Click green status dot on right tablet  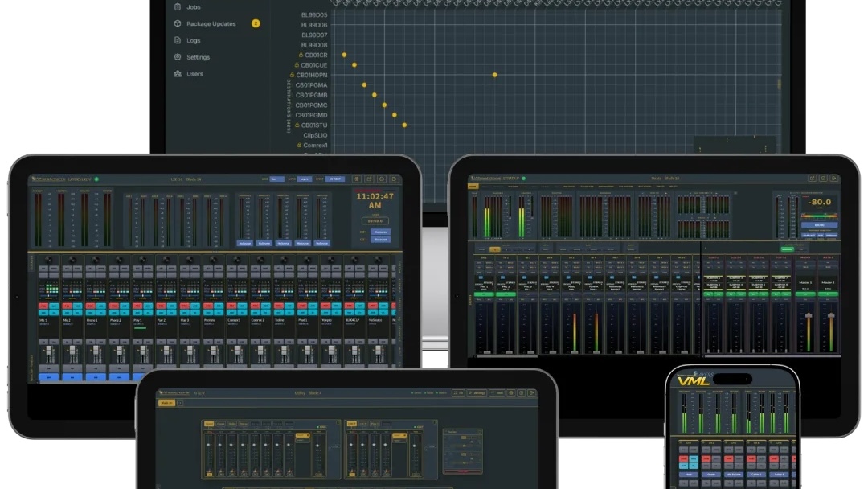coord(524,179)
